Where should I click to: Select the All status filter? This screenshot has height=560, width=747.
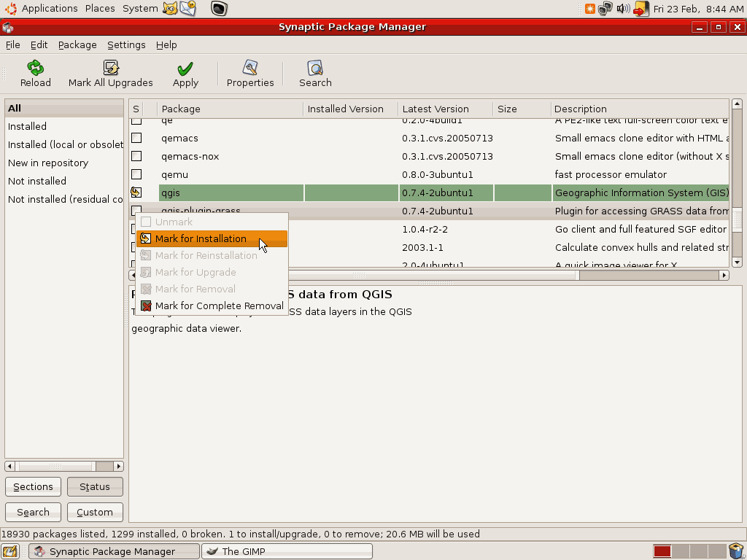(64, 108)
